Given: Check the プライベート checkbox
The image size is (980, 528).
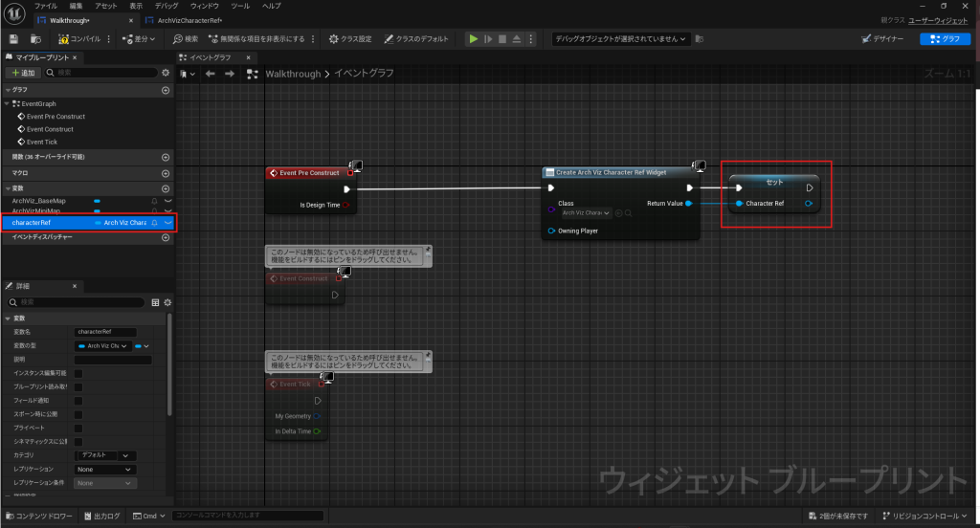Looking at the screenshot, I should (78, 428).
